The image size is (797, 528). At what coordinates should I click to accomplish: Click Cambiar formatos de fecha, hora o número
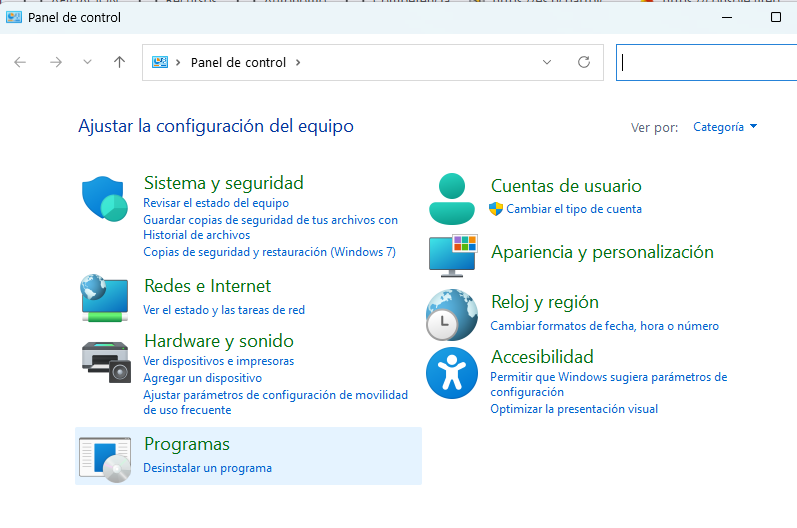tap(604, 326)
